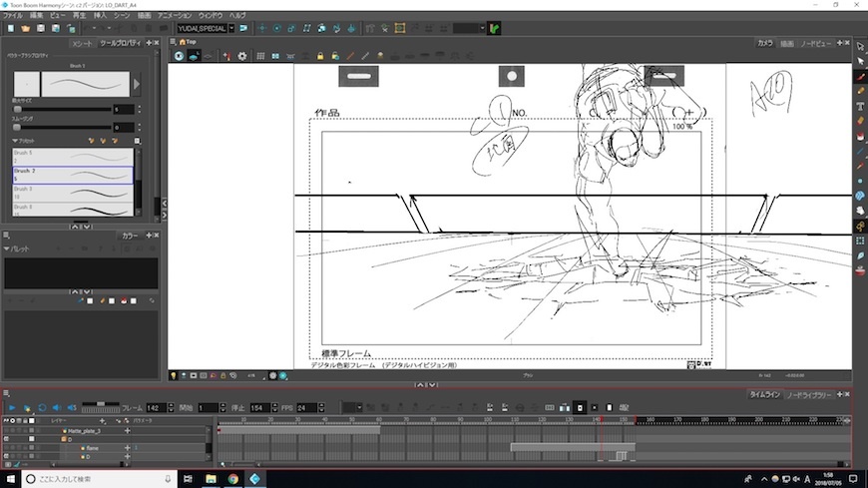Collapse the Palette section triangle

point(7,248)
